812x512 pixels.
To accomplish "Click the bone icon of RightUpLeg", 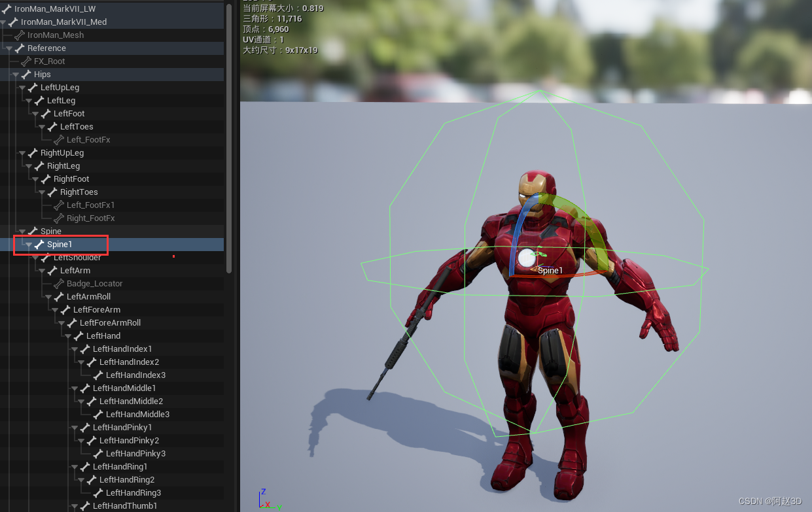I will click(33, 153).
